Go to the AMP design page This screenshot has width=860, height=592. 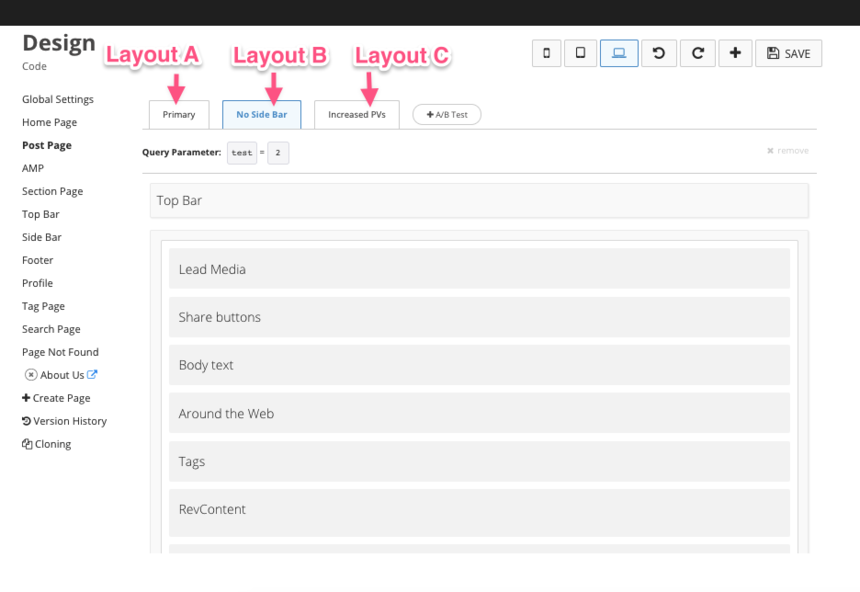point(33,168)
